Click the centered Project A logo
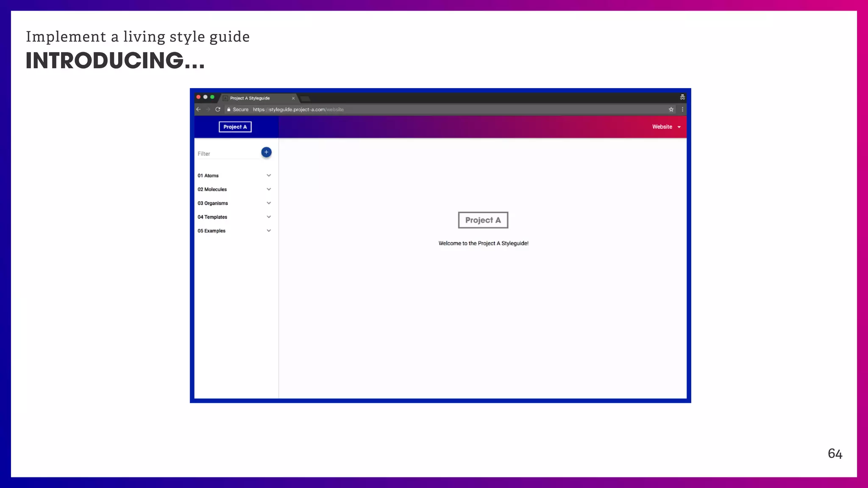Screen dimensions: 868x488 point(483,220)
